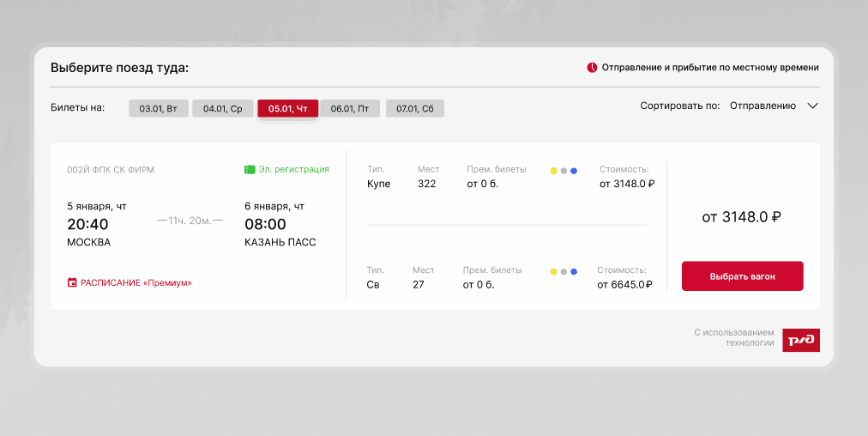This screenshot has height=436, width=868.
Task: Choose the Св price от 6645.0 ₽
Action: (625, 285)
